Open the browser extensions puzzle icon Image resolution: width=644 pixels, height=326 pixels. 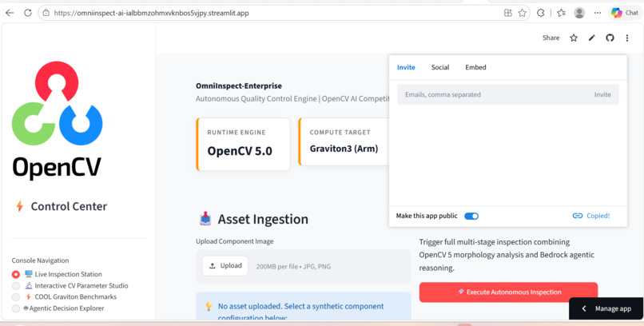pos(540,13)
